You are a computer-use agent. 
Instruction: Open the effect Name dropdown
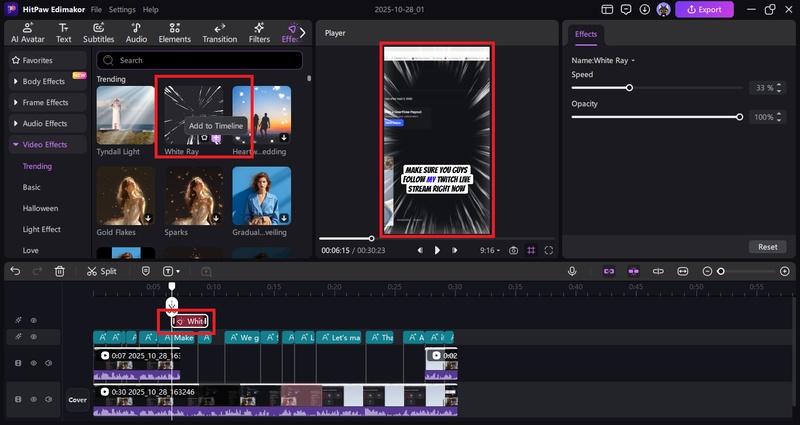pyautogui.click(x=603, y=60)
